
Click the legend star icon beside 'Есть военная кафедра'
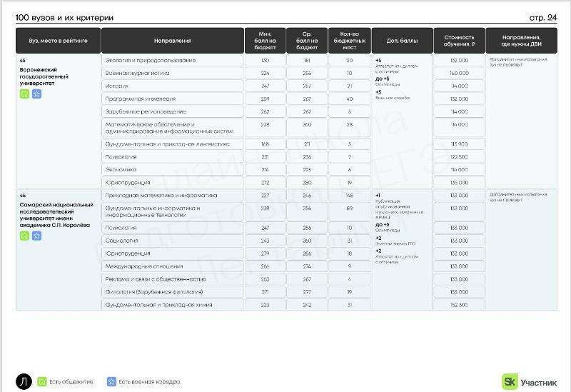click(111, 382)
